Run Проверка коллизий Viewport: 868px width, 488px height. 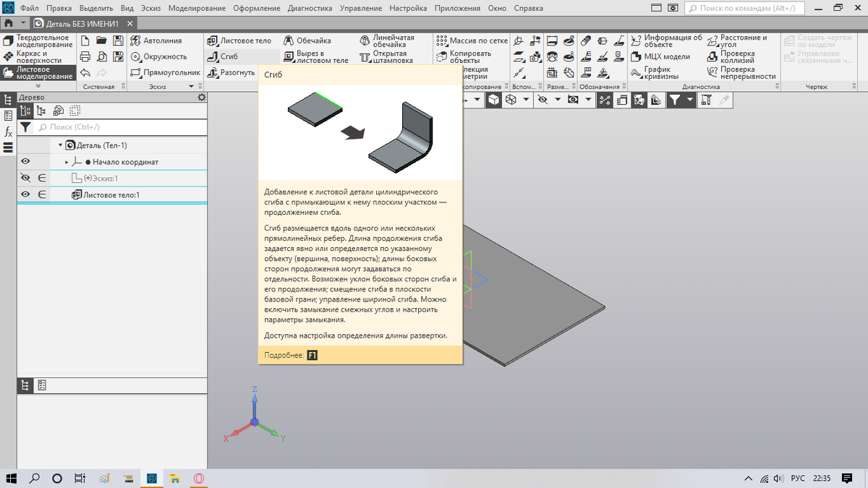[731, 56]
